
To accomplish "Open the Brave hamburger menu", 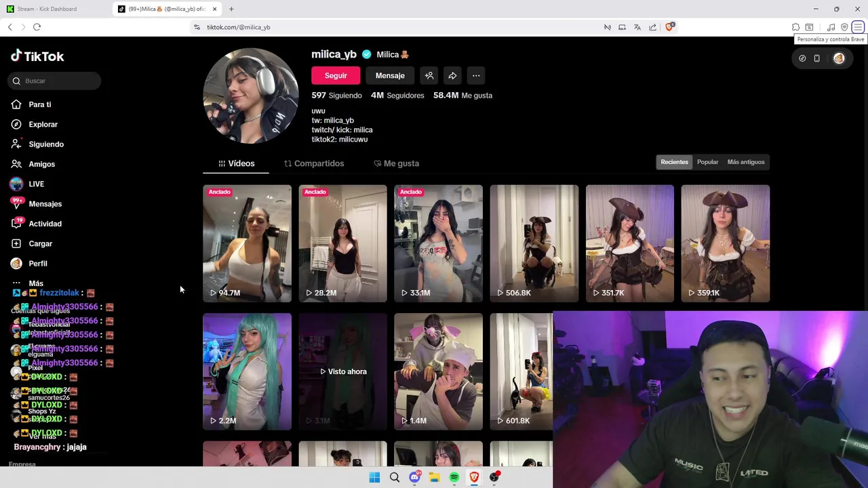I will point(858,27).
